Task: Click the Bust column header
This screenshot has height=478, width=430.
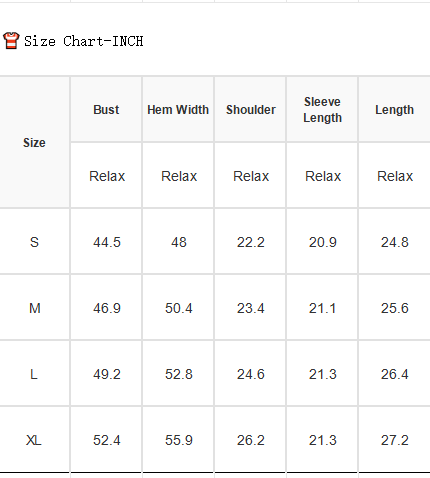Action: 106,110
